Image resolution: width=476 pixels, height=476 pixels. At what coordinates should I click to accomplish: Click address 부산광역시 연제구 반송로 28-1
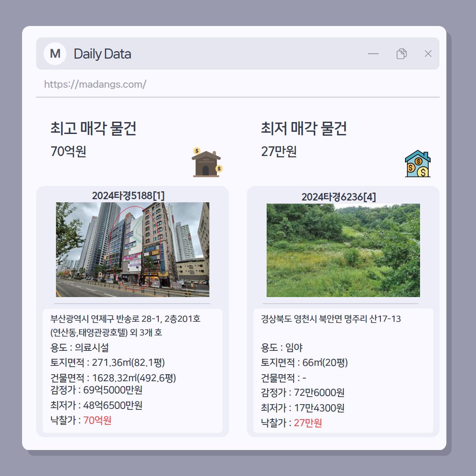point(125,319)
